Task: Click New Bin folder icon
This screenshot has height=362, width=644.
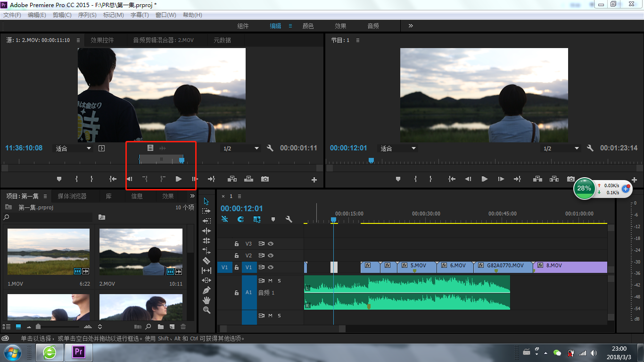Action: click(x=161, y=327)
